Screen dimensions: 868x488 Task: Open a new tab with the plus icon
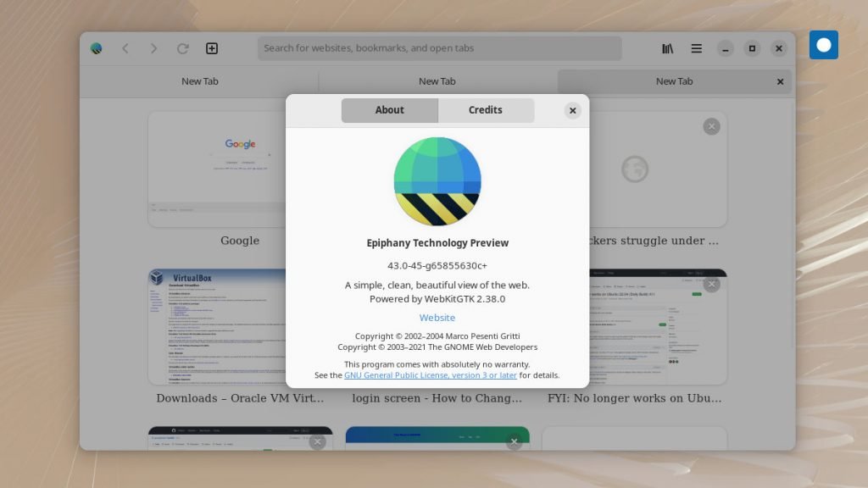click(x=211, y=48)
